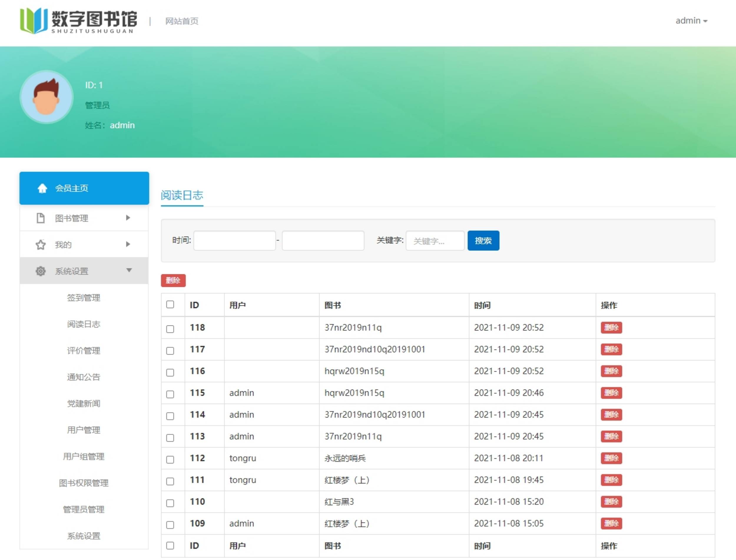Image resolution: width=736 pixels, height=560 pixels.
Task: Click the gear icon beside 系统设置
Action: 40,271
